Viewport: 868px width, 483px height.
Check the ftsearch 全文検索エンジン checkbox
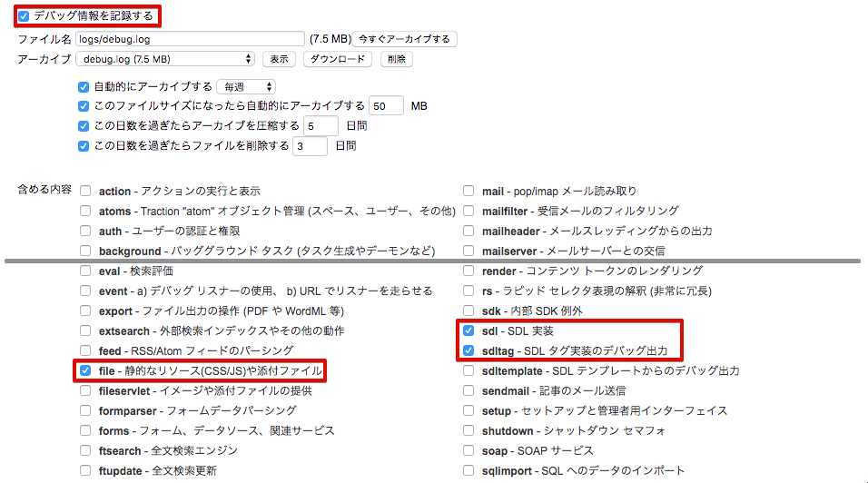pyautogui.click(x=85, y=450)
